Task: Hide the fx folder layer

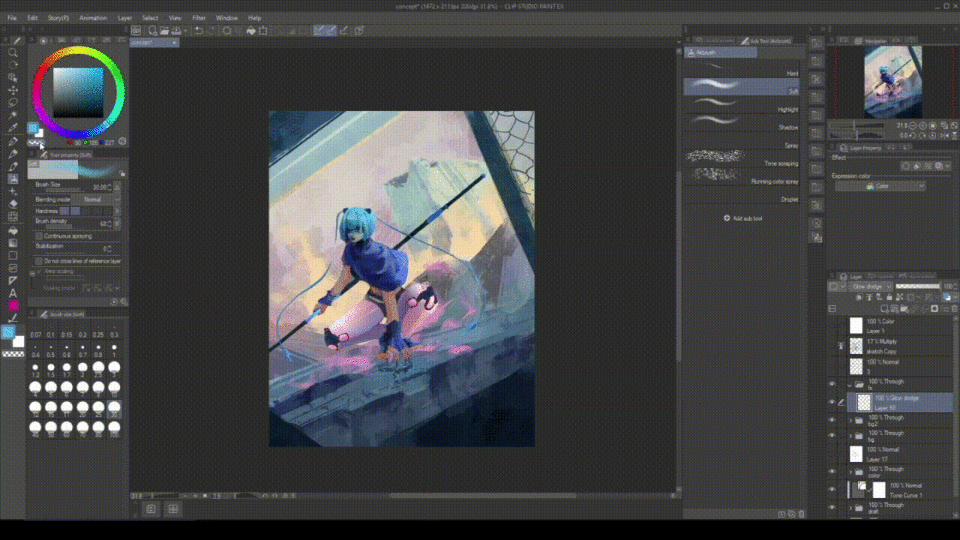Action: click(832, 384)
